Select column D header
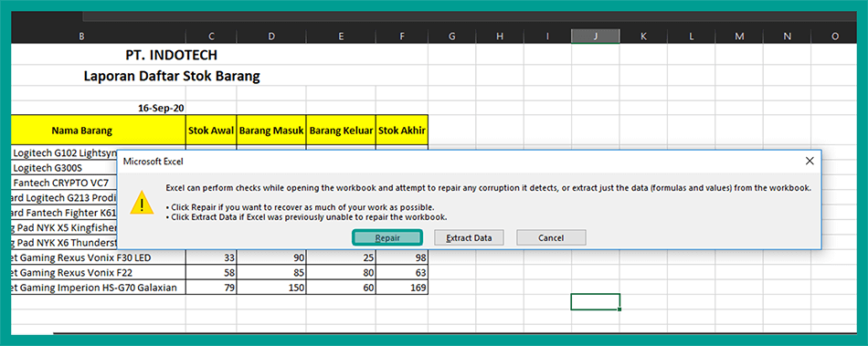The height and width of the screenshot is (346, 868). pyautogui.click(x=271, y=36)
